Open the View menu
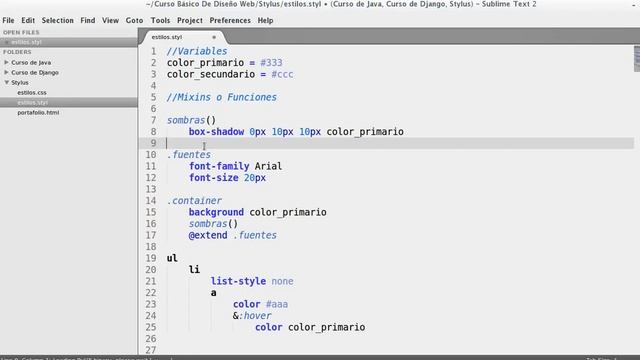Screen dimensions: 640x360 [110, 20]
